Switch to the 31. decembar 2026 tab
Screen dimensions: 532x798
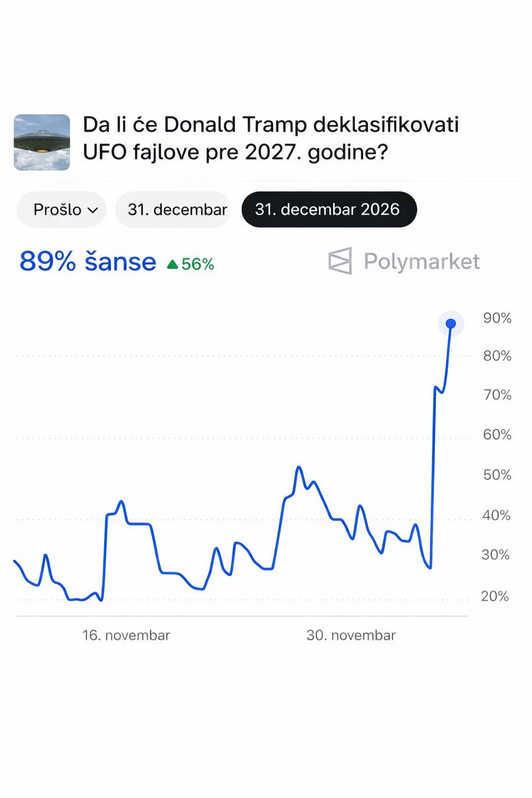(x=329, y=209)
